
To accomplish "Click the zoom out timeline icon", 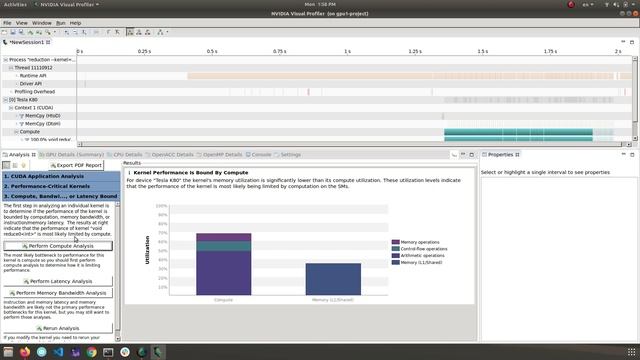I will pos(75,32).
